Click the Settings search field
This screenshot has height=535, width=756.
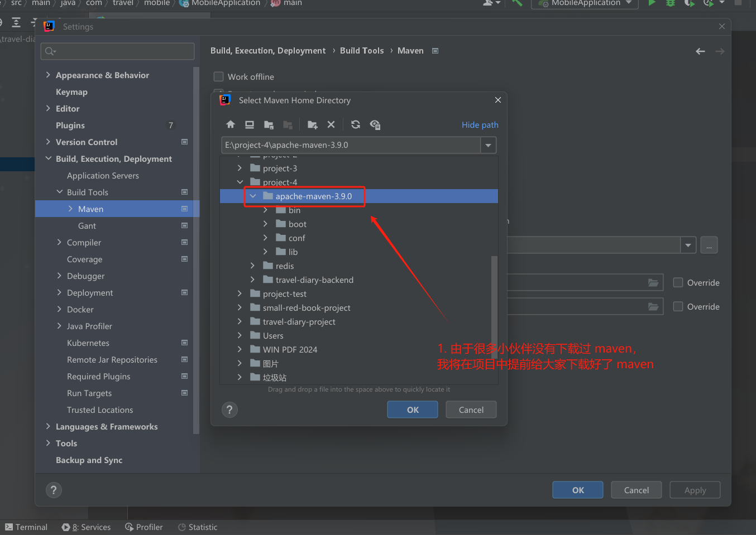[118, 51]
